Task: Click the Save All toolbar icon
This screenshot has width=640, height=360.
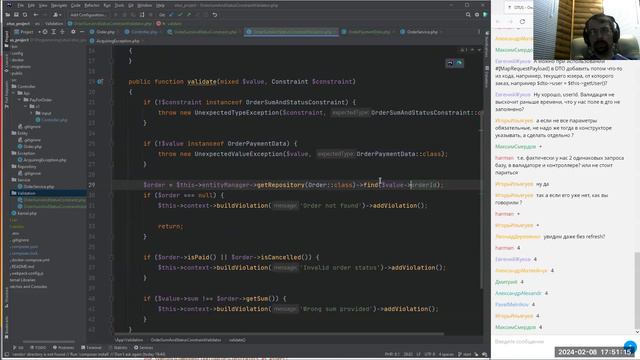Action: click(16, 15)
